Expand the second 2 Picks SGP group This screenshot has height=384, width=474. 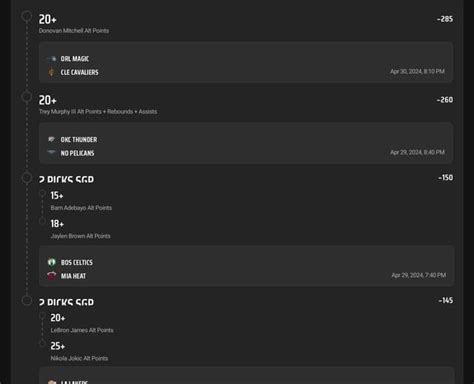click(66, 302)
